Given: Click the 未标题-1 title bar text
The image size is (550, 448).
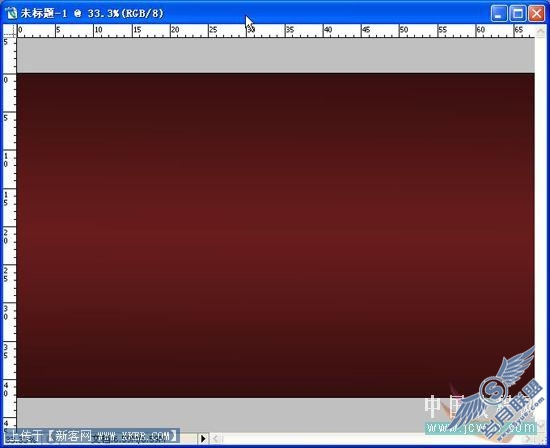Looking at the screenshot, I should pos(92,14).
